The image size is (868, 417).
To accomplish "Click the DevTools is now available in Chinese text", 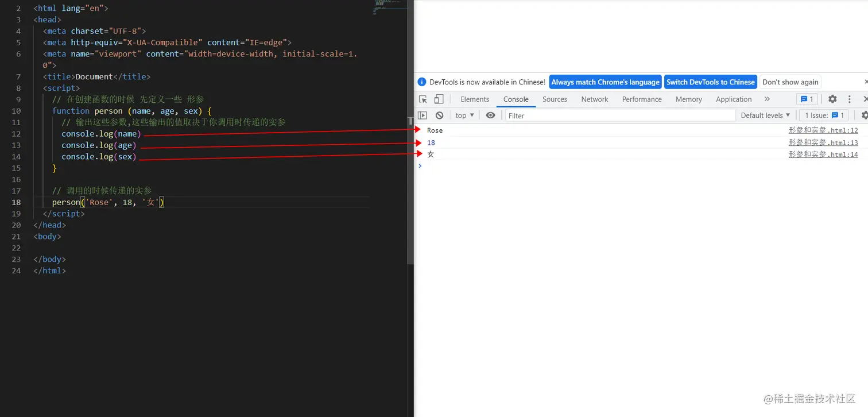I will (487, 82).
